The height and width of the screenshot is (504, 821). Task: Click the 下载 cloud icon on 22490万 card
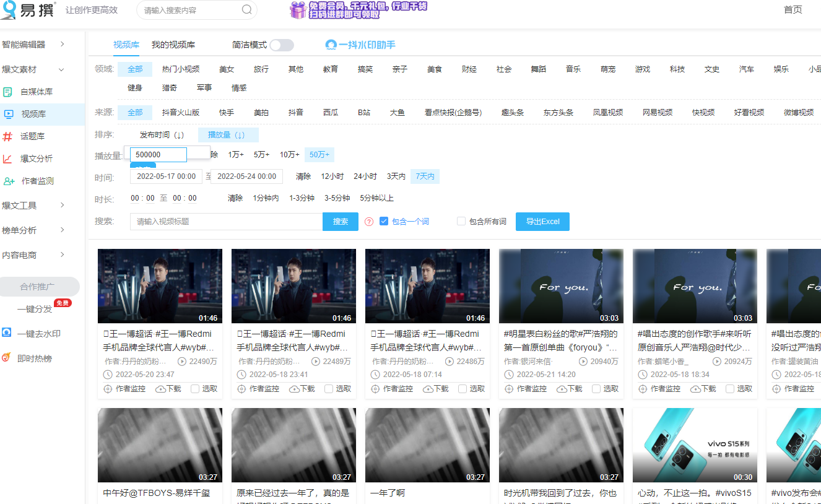tap(160, 389)
